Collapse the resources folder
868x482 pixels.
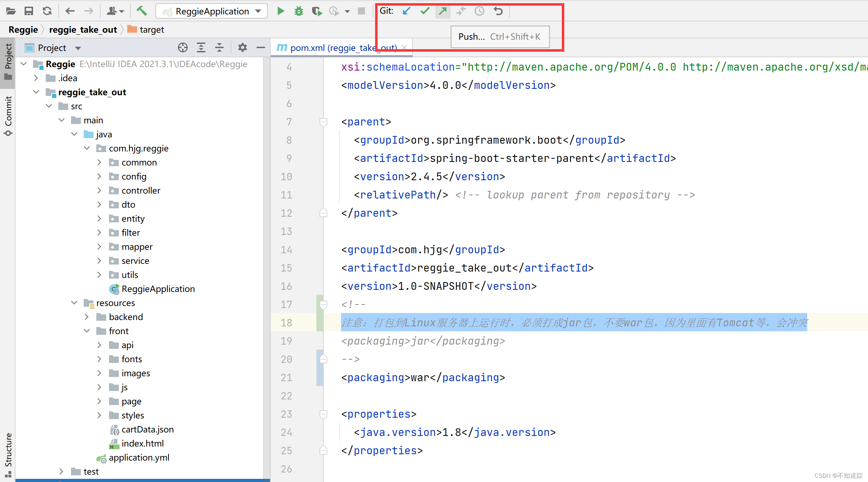click(74, 303)
